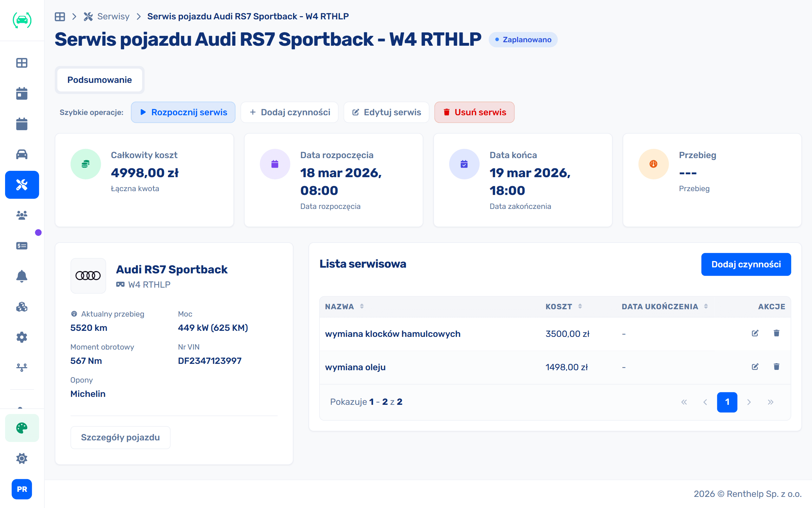Open the calendar icon with a day marker
The image size is (812, 508).
pyautogui.click(x=22, y=93)
